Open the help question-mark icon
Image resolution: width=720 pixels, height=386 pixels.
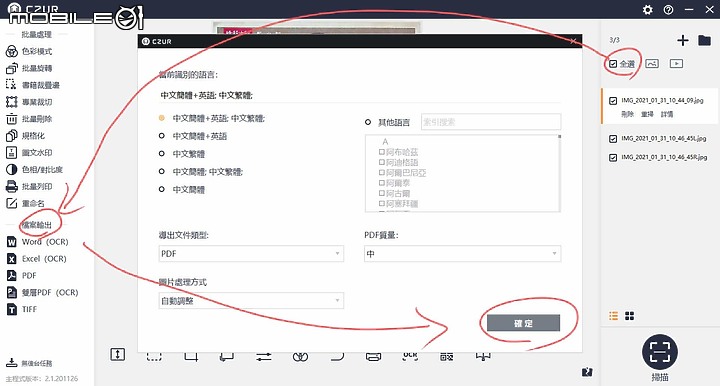[668, 10]
